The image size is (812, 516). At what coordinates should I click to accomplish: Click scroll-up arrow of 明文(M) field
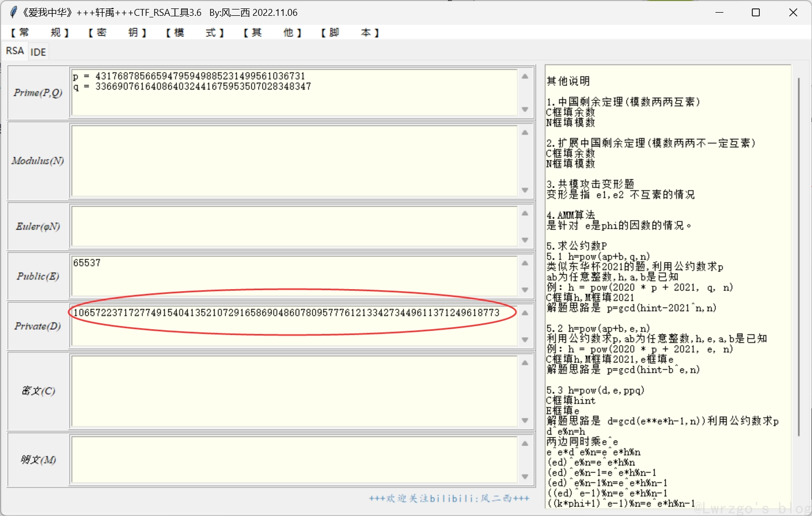[525, 443]
